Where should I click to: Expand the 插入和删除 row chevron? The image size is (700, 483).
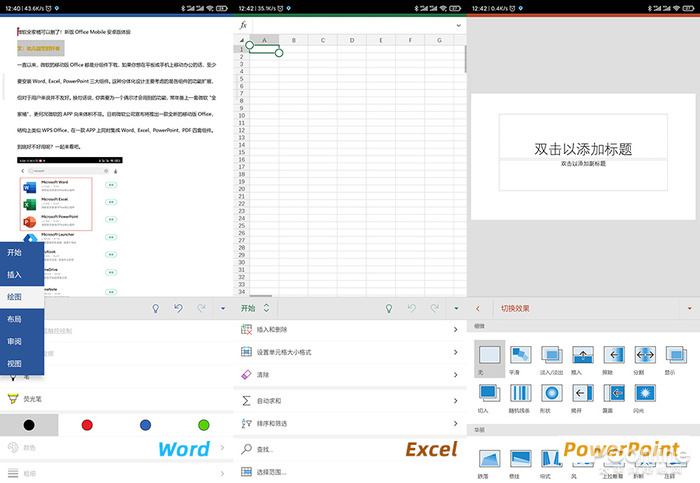click(455, 329)
